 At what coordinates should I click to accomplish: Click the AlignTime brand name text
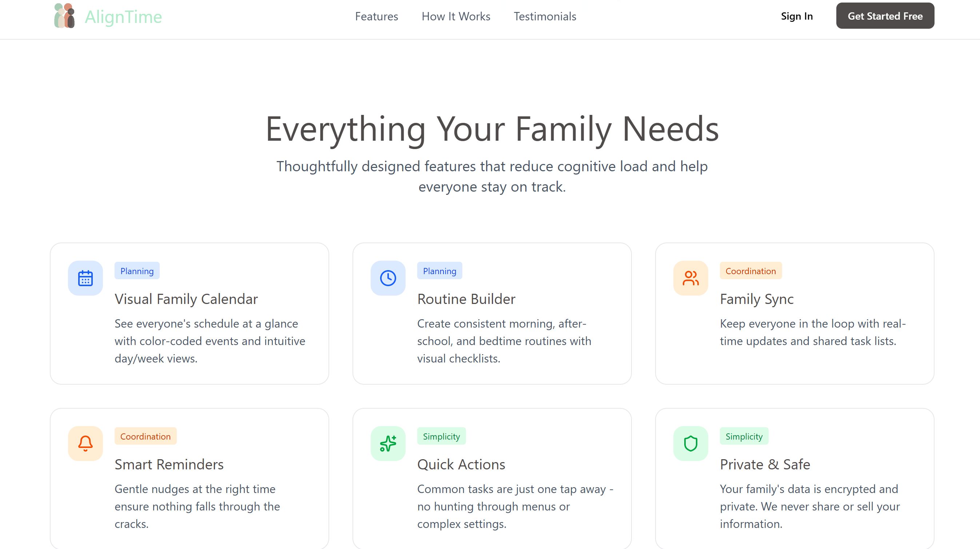pyautogui.click(x=123, y=17)
